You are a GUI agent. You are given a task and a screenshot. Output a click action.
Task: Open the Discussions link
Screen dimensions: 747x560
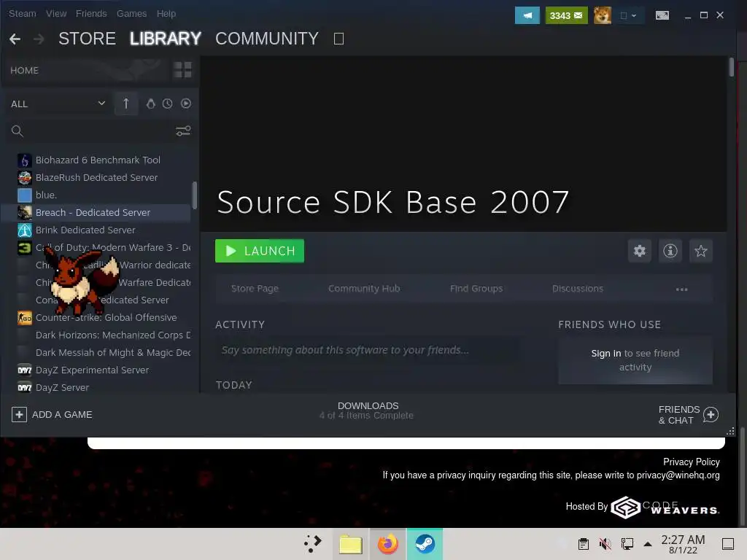(578, 289)
